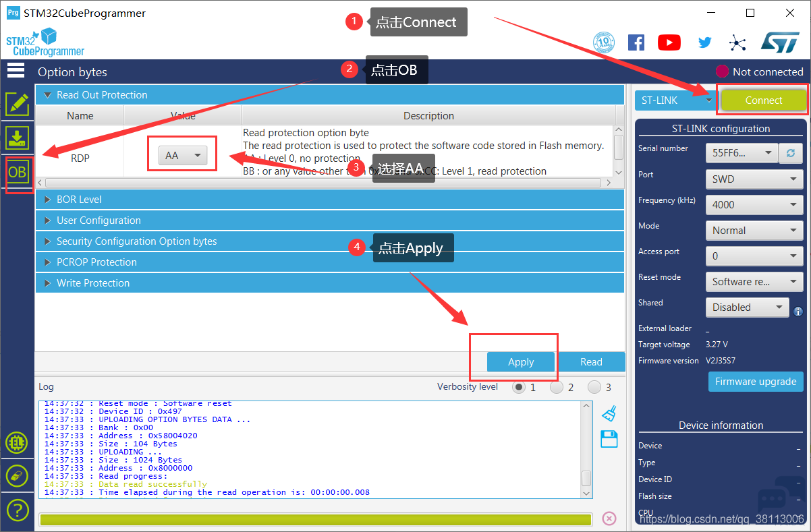Screen dimensions: 811x532
Task: Click the option bytes table horizontal scrollbar
Action: pyautogui.click(x=323, y=183)
